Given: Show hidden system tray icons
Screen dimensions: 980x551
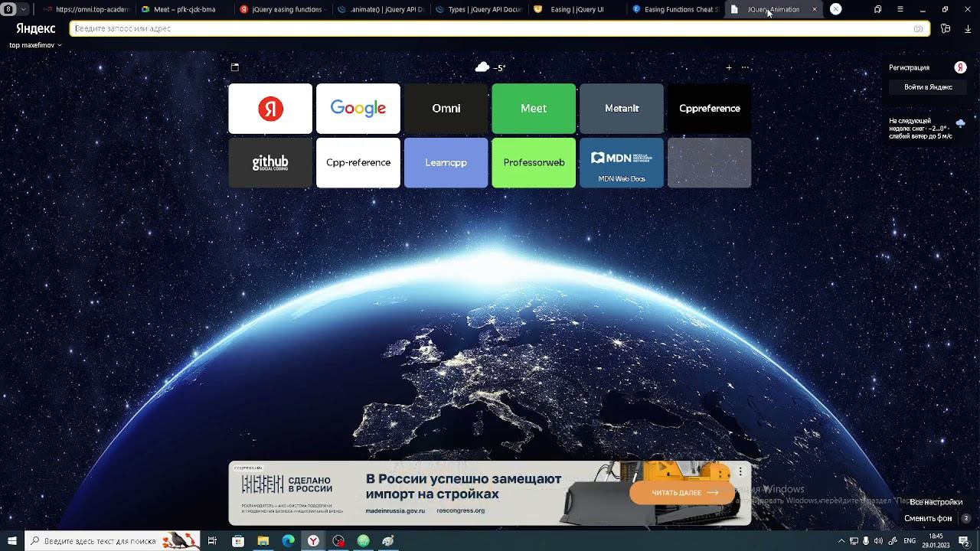Looking at the screenshot, I should [841, 541].
